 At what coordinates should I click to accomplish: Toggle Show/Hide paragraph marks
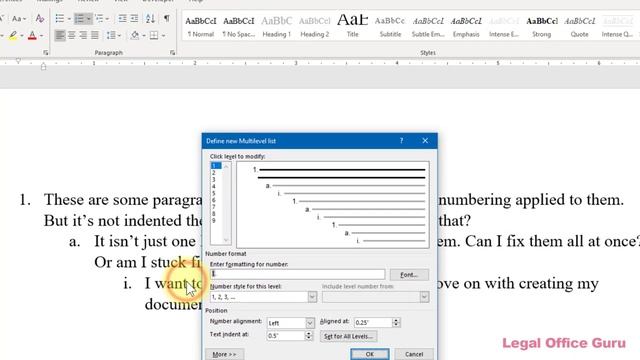(x=167, y=18)
